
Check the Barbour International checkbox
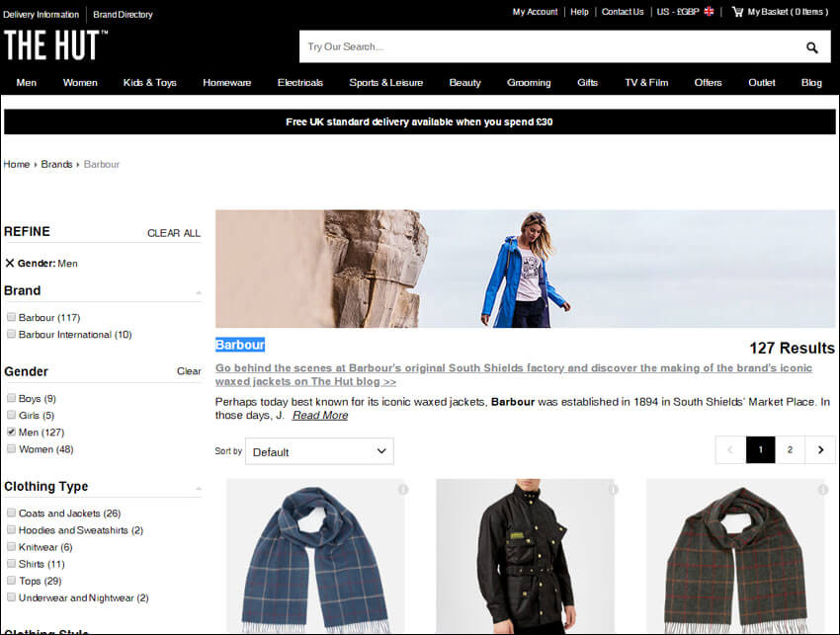(x=11, y=334)
